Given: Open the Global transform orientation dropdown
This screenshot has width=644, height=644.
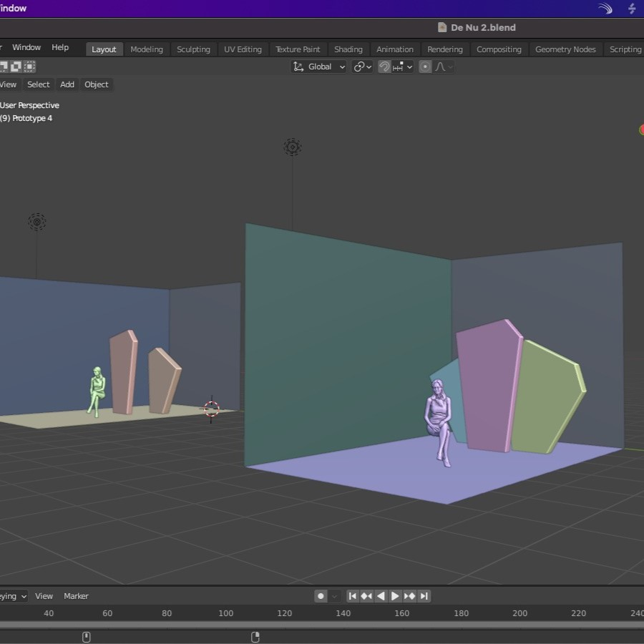Looking at the screenshot, I should point(319,67).
